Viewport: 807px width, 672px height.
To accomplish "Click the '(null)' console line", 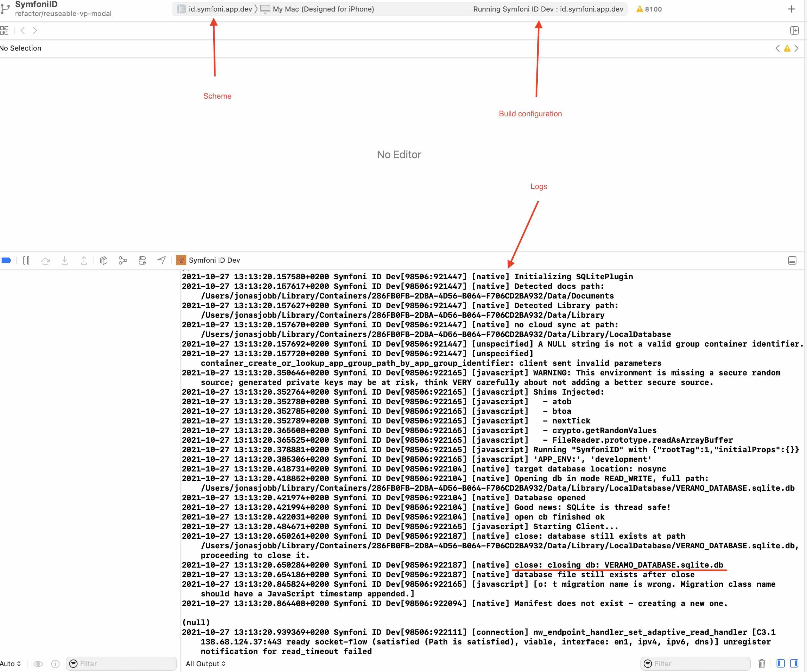I will (196, 623).
